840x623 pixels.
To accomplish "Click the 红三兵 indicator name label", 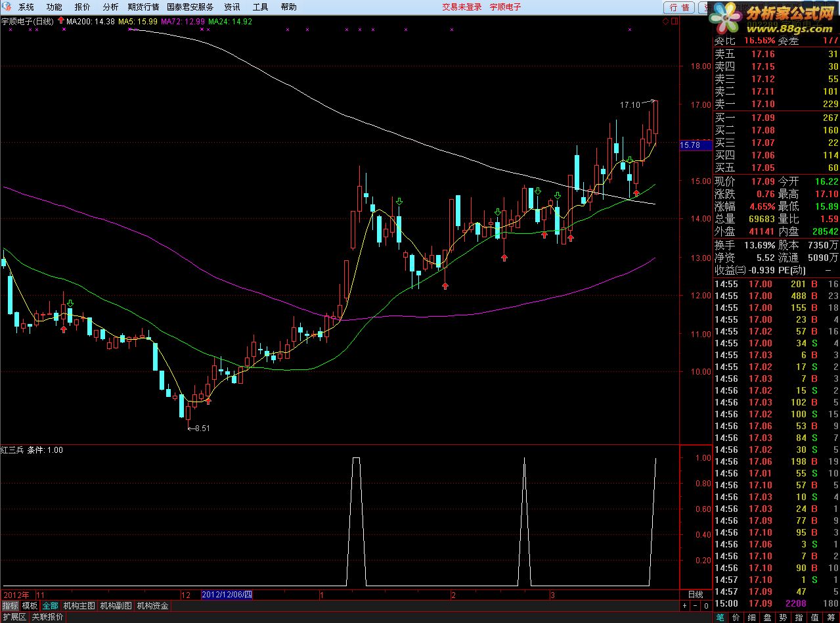I will (12, 450).
